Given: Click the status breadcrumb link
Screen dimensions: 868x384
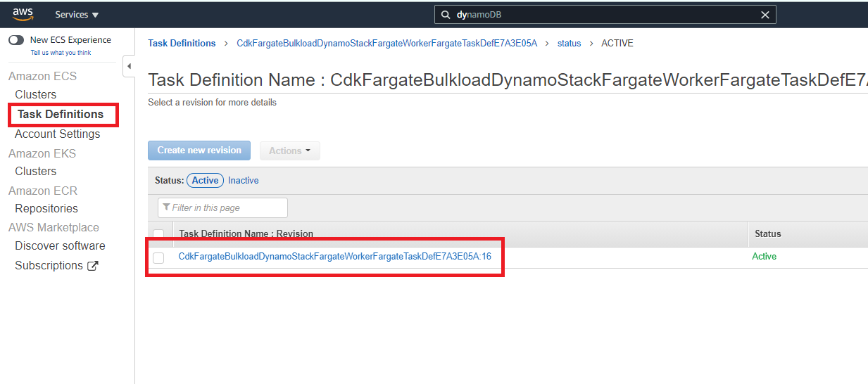Looking at the screenshot, I should click(x=570, y=44).
